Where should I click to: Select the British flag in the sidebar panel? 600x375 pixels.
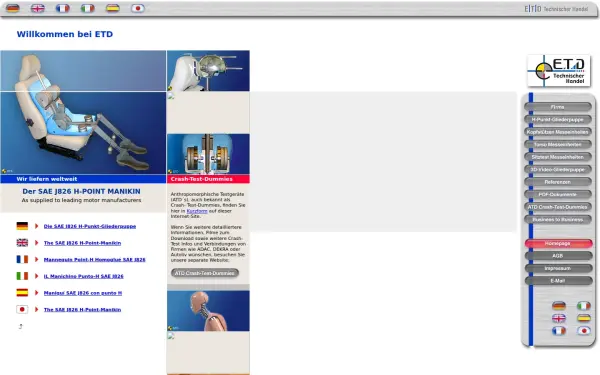click(559, 318)
